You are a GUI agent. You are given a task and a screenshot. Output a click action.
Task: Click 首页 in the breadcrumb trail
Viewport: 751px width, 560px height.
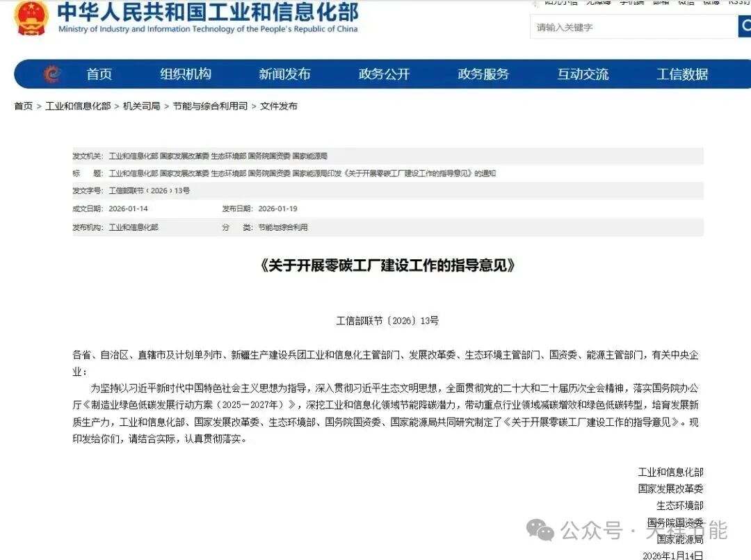[x=24, y=106]
